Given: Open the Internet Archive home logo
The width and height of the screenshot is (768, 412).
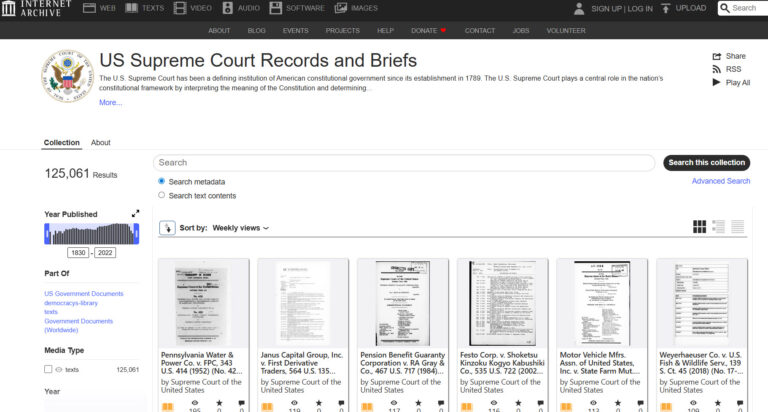Looking at the screenshot, I should [x=37, y=8].
